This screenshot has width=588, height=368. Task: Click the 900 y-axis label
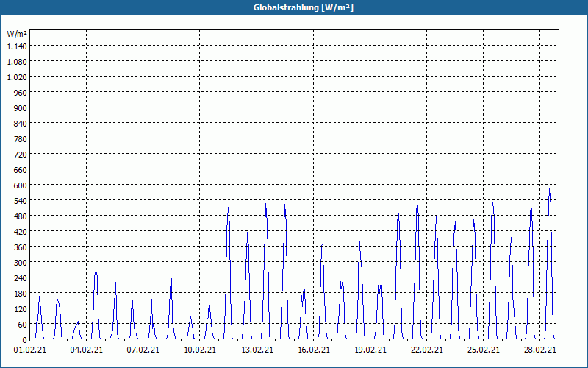(x=21, y=107)
